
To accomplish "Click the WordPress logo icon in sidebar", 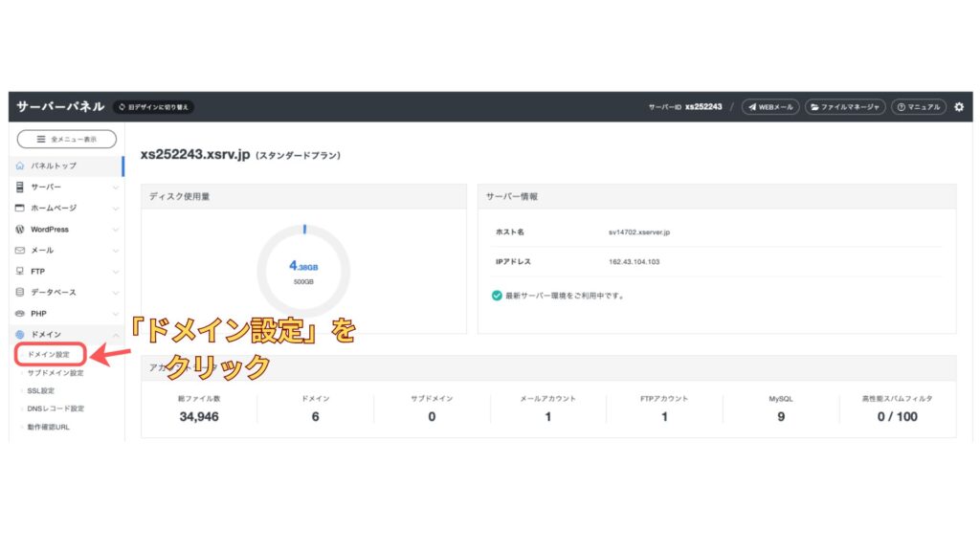I will pyautogui.click(x=20, y=230).
